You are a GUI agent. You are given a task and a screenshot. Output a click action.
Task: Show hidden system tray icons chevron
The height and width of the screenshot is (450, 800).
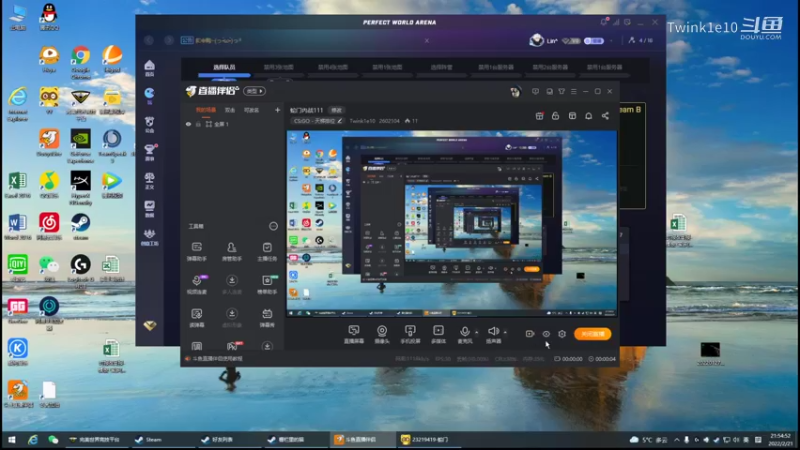pyautogui.click(x=677, y=439)
